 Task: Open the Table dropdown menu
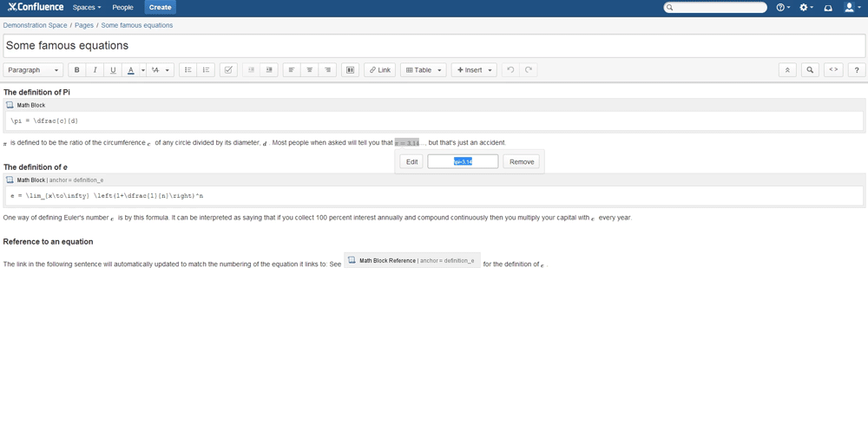(423, 70)
